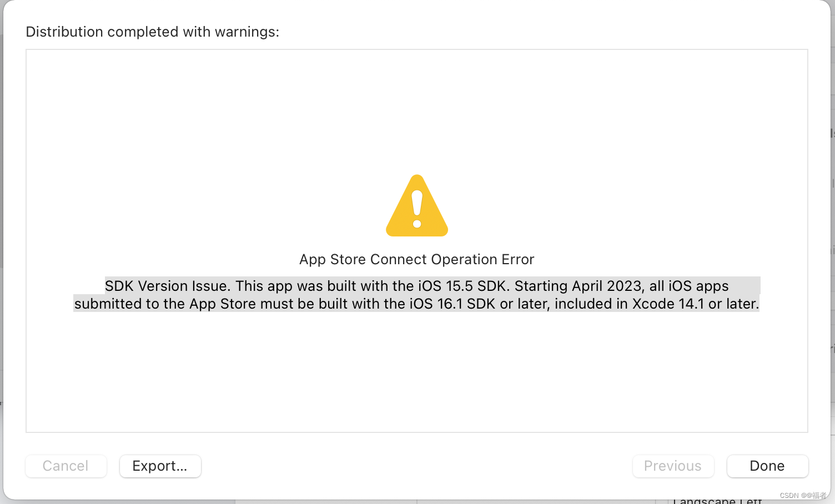Image resolution: width=835 pixels, height=504 pixels.
Task: Click the Export... button
Action: (x=160, y=466)
